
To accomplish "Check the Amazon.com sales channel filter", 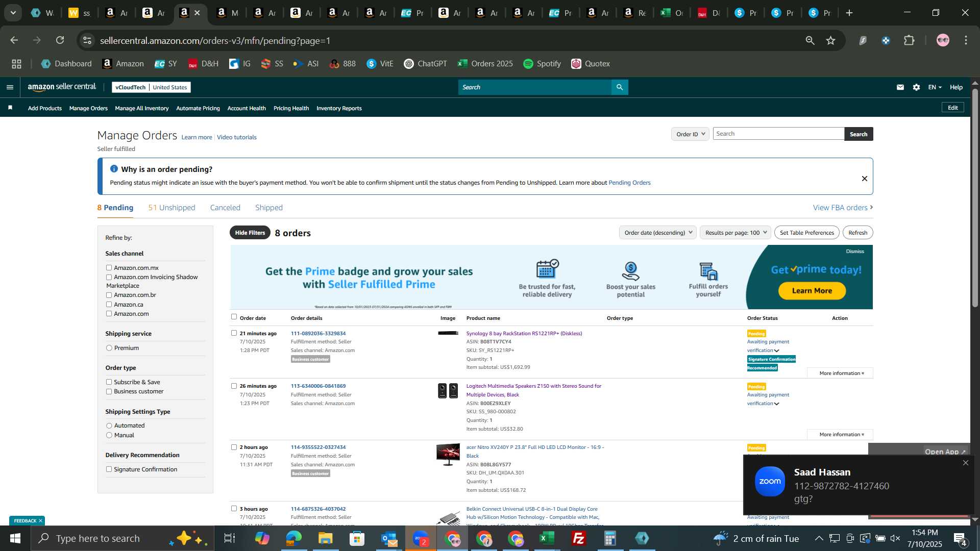I will (109, 314).
